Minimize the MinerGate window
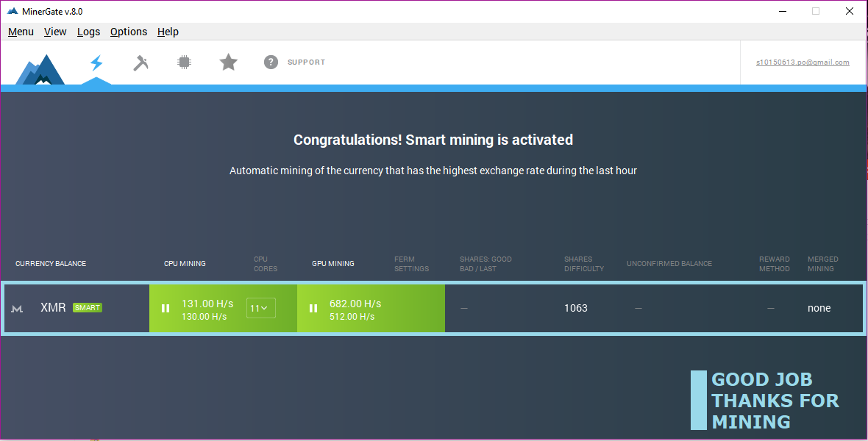 point(783,11)
